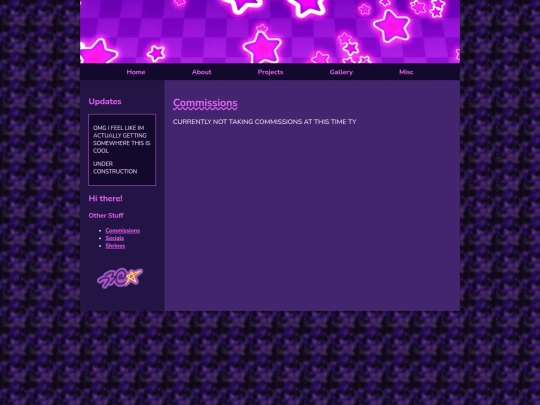
Task: Click the star banner header image
Action: pos(270,31)
